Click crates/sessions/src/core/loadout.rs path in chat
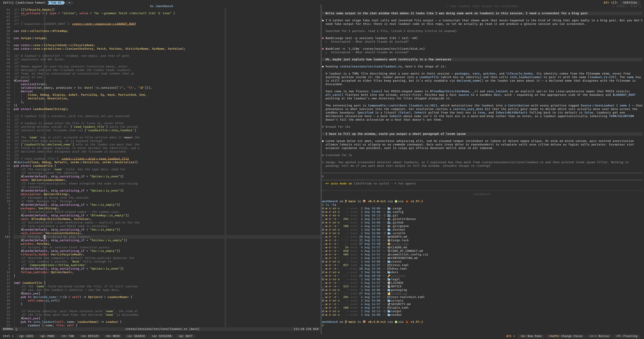Image resolution: width=644 pixels, height=339 pixels. point(371,67)
